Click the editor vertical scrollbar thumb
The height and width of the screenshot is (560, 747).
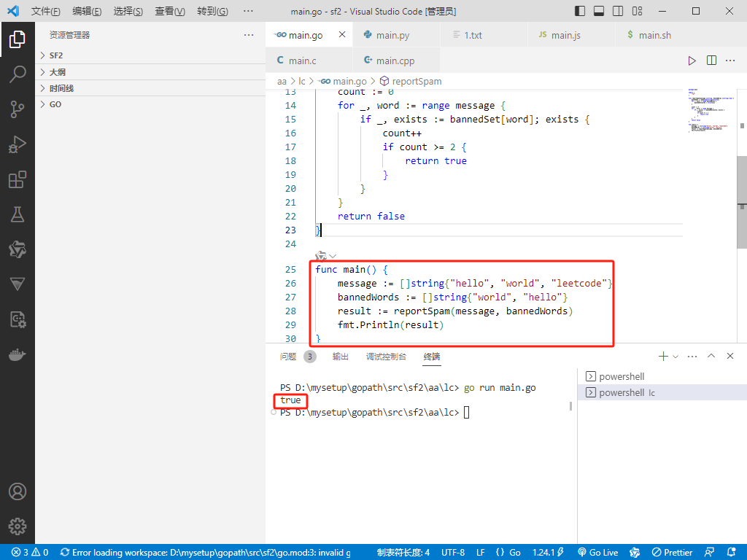pos(742,203)
